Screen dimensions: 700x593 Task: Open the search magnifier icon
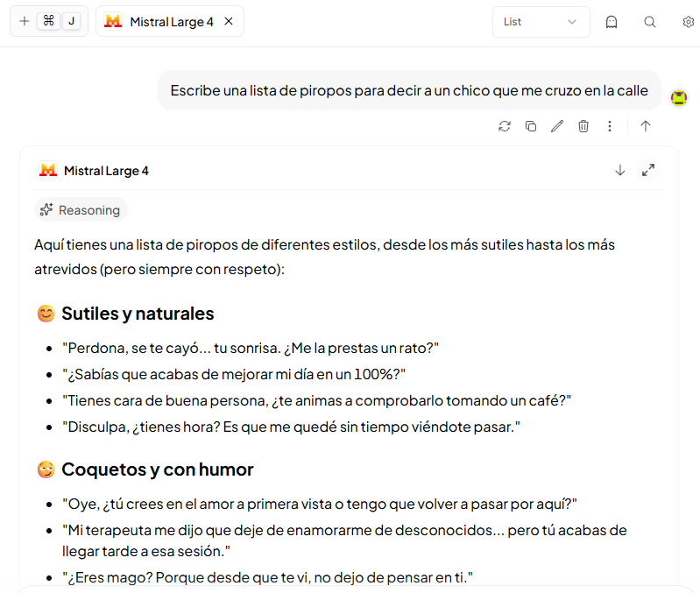tap(649, 22)
